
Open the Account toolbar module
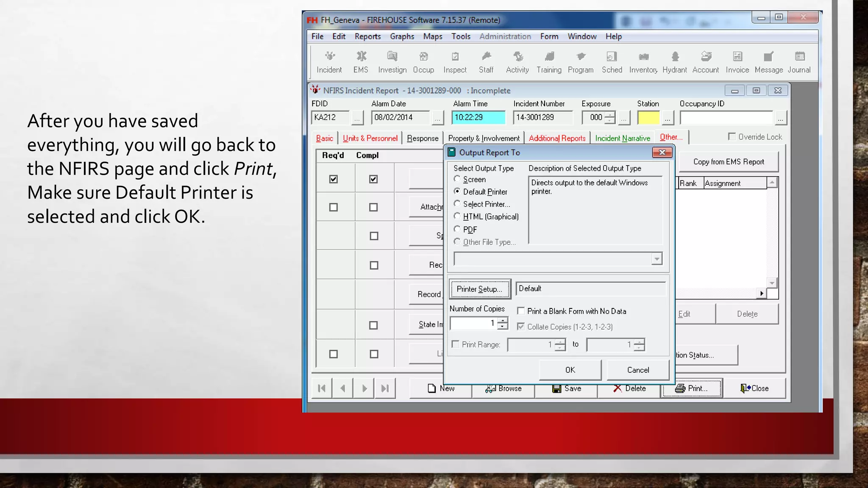pyautogui.click(x=706, y=62)
